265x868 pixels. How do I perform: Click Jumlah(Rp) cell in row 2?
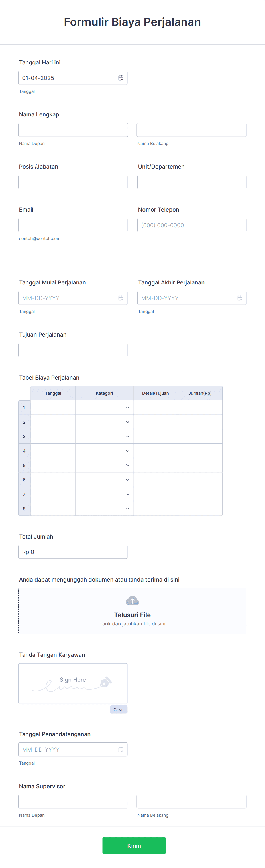[x=200, y=422]
